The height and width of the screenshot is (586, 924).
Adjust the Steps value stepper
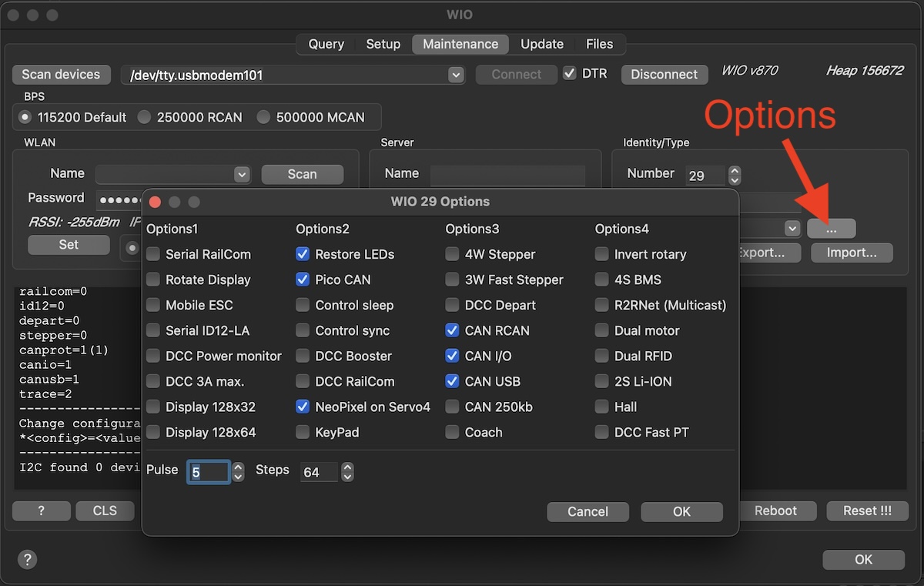pos(347,471)
